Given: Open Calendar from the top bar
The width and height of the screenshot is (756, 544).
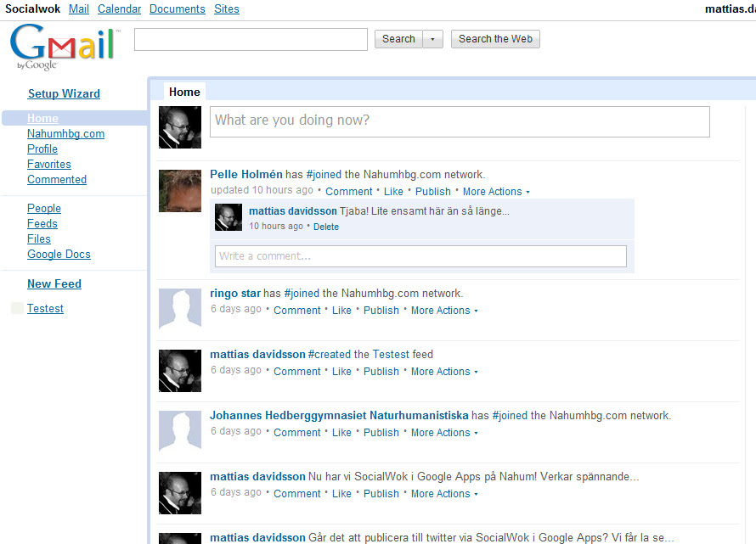Looking at the screenshot, I should (119, 8).
